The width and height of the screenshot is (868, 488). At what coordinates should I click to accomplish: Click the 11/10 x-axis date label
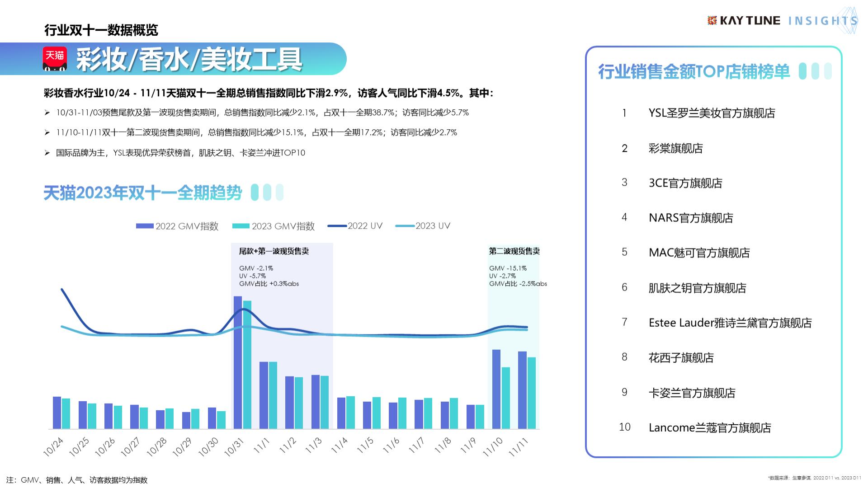tap(493, 447)
